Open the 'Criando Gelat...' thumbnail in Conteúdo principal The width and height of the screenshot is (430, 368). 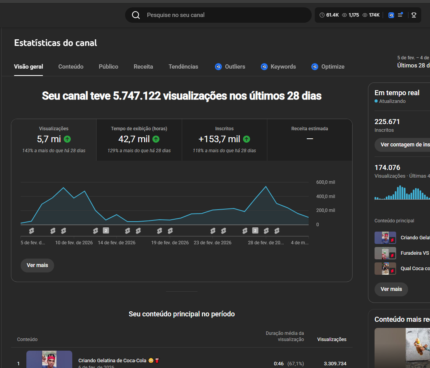click(385, 238)
